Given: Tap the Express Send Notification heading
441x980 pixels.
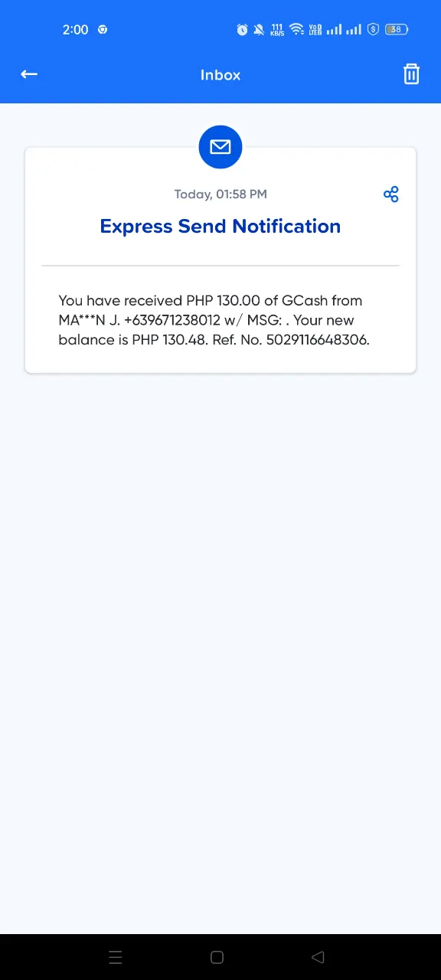Looking at the screenshot, I should click(220, 227).
